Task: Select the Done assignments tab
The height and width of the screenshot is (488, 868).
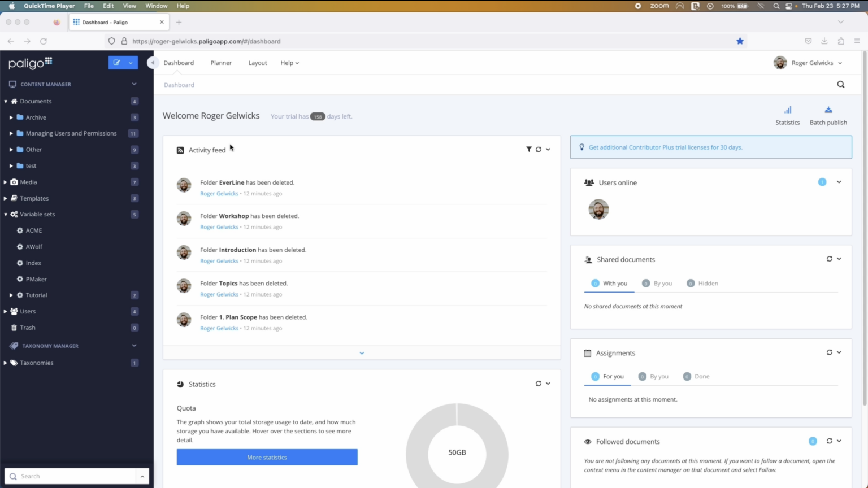Action: click(696, 377)
